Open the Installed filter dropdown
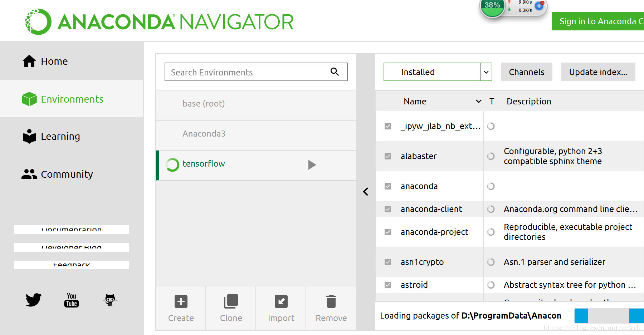This screenshot has height=335, width=644. point(438,72)
